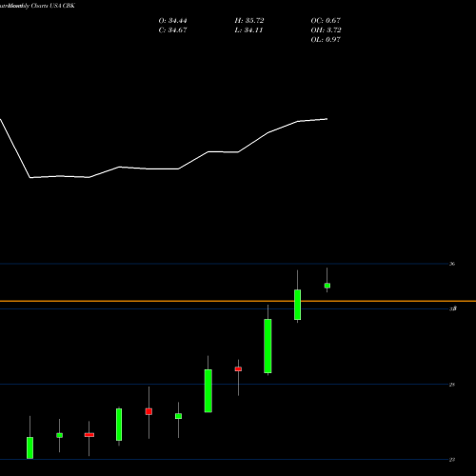Click the green candle body crossing the orange line
The image size is (476, 476).
tap(297, 305)
